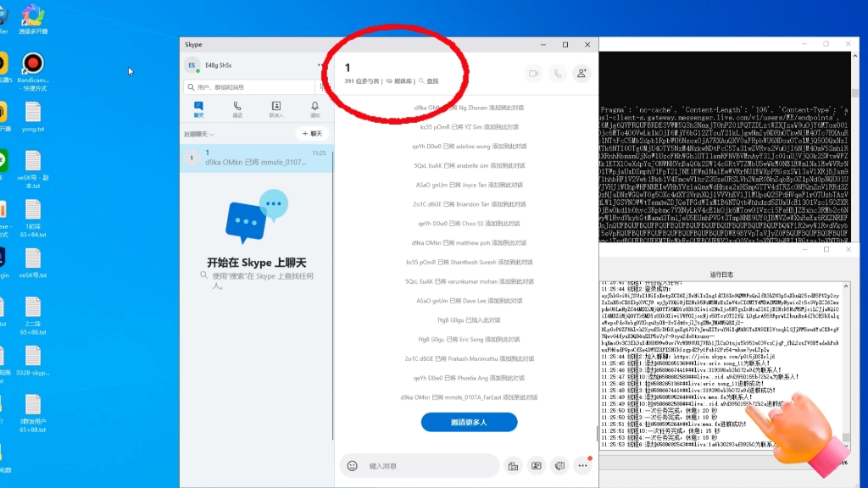The width and height of the screenshot is (868, 488).
Task: Select conversation '1' from d9ka OMkn in chat list
Action: tap(257, 158)
